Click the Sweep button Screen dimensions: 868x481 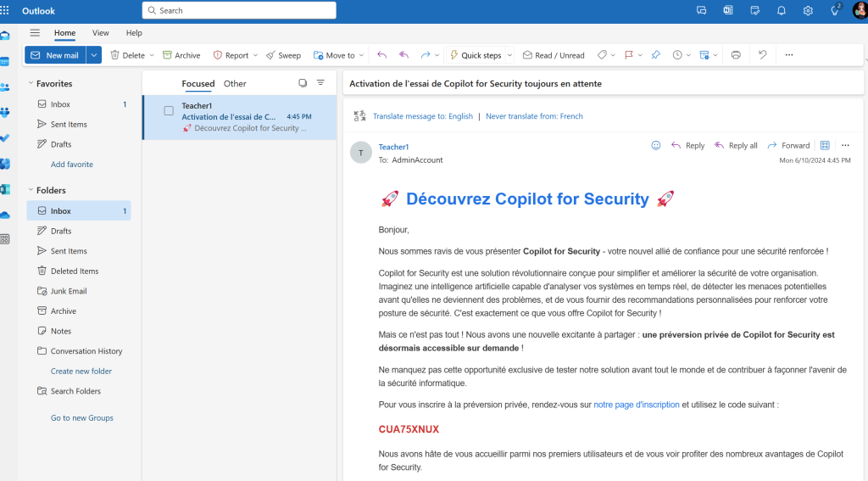(283, 55)
